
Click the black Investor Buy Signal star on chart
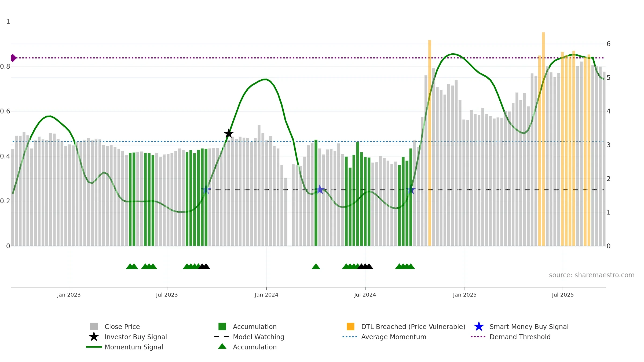coord(229,134)
